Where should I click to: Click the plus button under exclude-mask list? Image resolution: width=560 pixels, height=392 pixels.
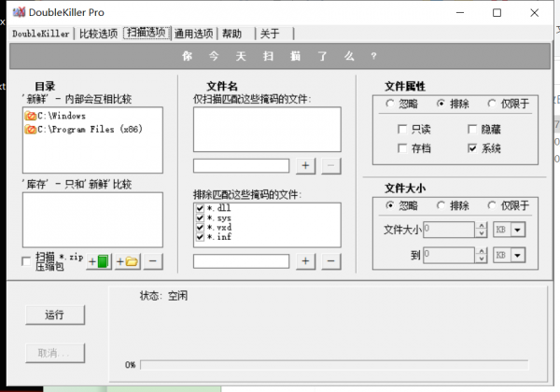306,261
